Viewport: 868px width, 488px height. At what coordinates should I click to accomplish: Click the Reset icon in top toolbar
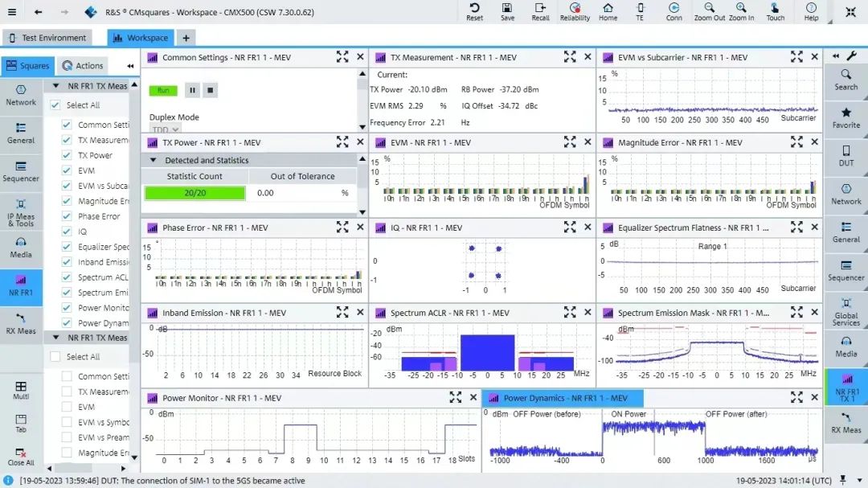[474, 11]
